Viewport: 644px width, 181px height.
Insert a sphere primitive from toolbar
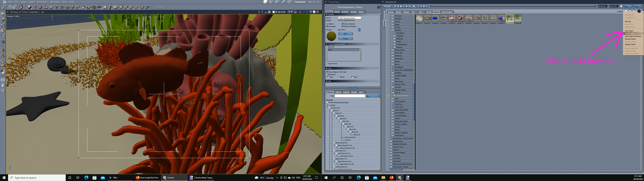[x=30, y=7]
